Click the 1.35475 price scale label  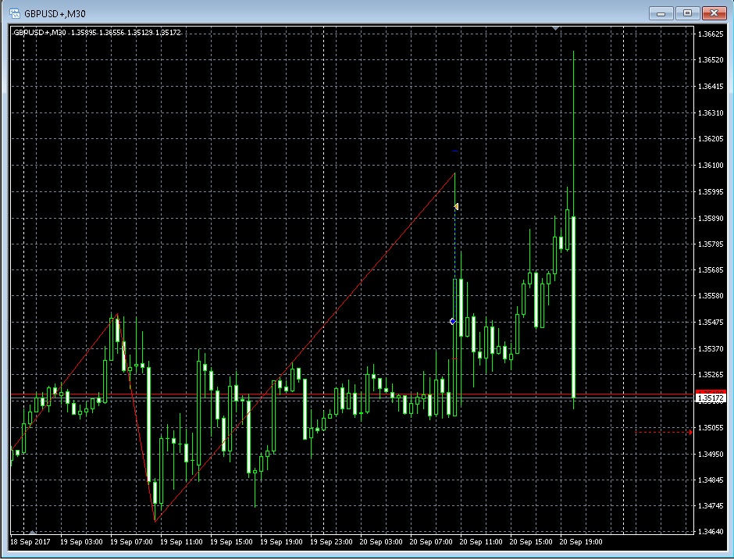(x=710, y=323)
